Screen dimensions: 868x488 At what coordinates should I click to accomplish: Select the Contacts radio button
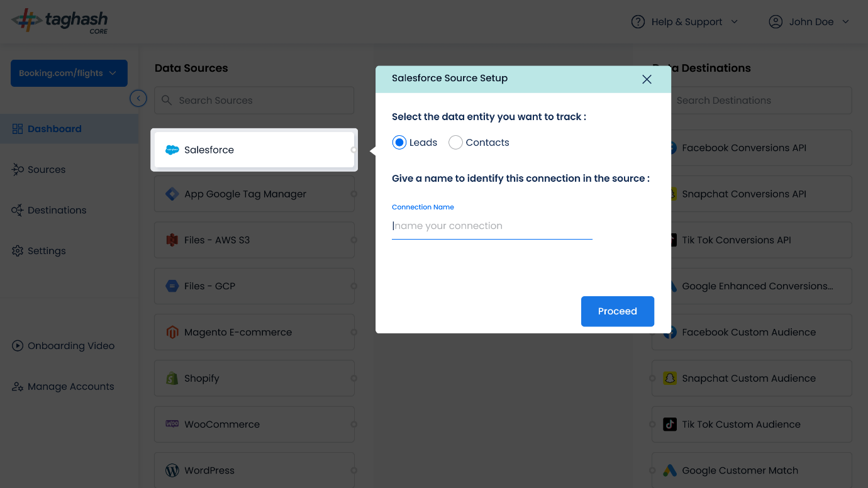(455, 143)
